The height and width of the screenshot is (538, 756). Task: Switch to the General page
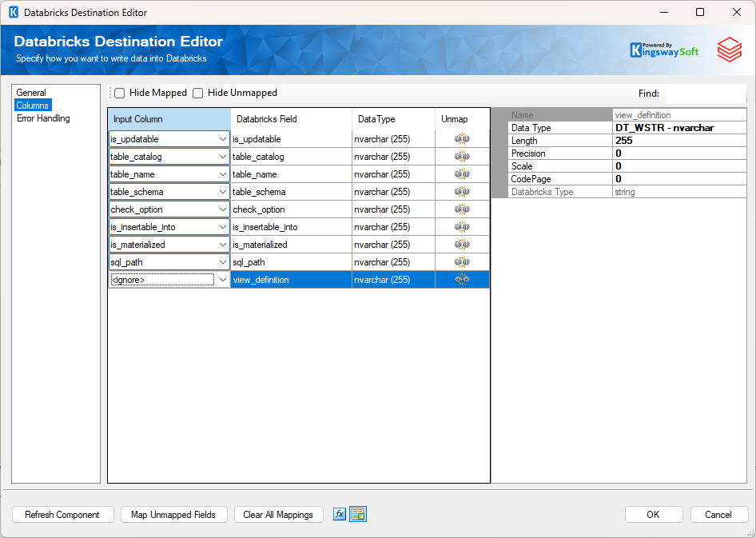coord(31,93)
